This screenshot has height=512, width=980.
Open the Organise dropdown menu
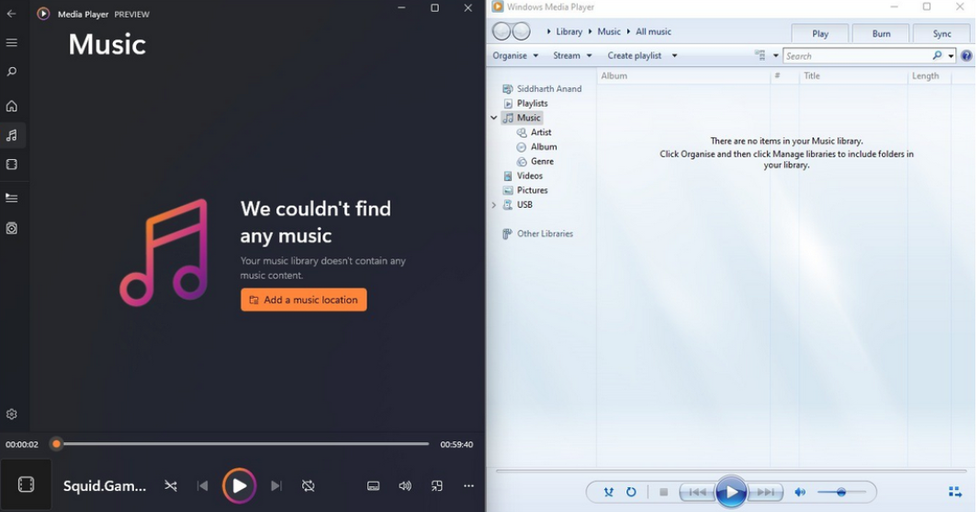point(515,56)
